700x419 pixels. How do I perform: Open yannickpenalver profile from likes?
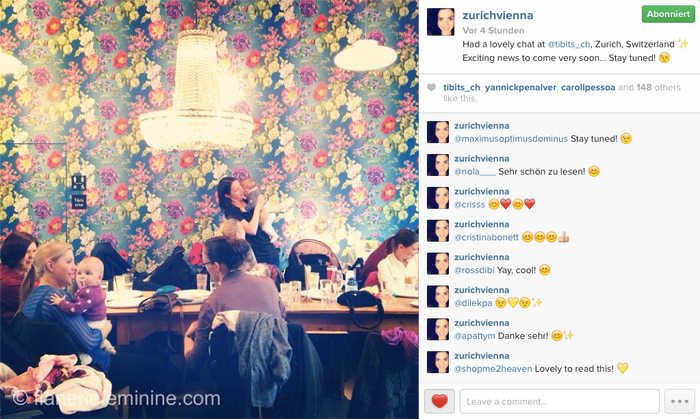coord(521,87)
